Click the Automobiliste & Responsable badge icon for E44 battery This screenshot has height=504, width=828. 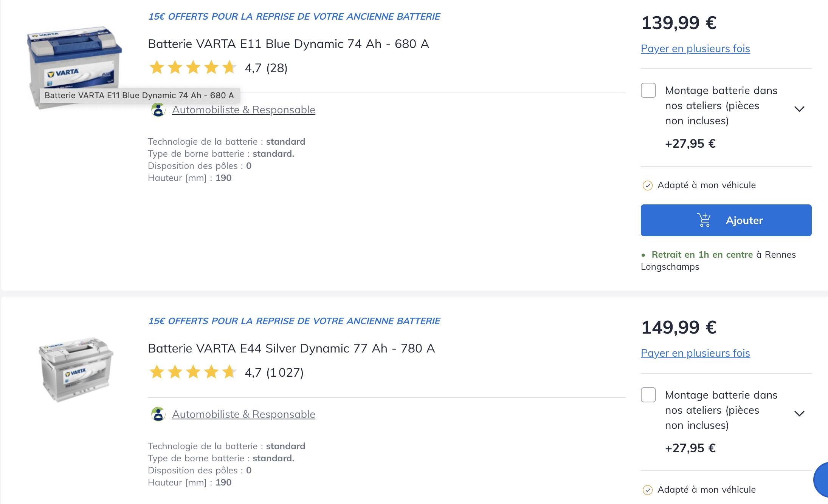[158, 414]
